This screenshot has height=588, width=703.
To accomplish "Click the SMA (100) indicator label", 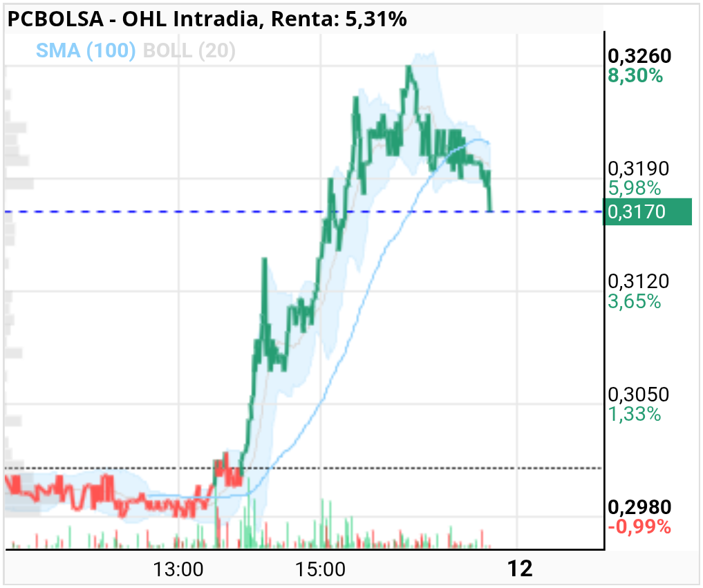I will point(86,50).
